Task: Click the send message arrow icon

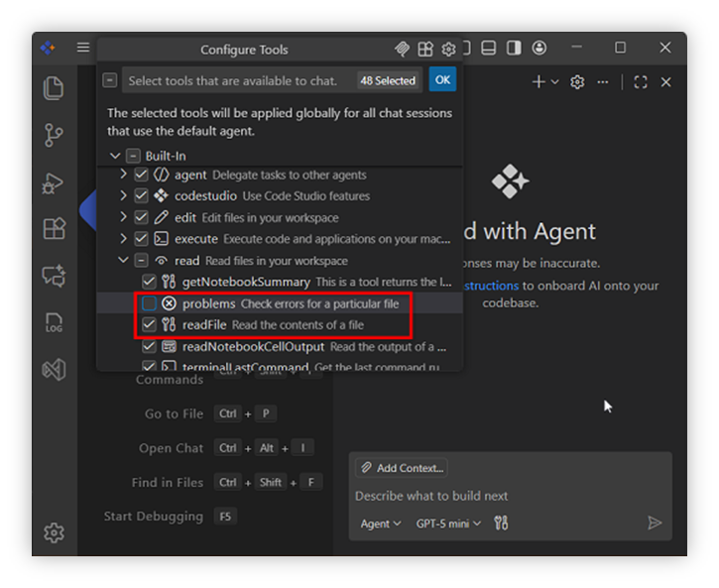Action: 655,524
